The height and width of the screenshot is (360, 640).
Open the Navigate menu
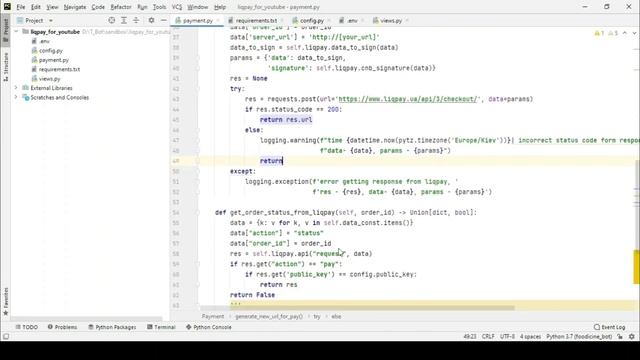point(75,7)
